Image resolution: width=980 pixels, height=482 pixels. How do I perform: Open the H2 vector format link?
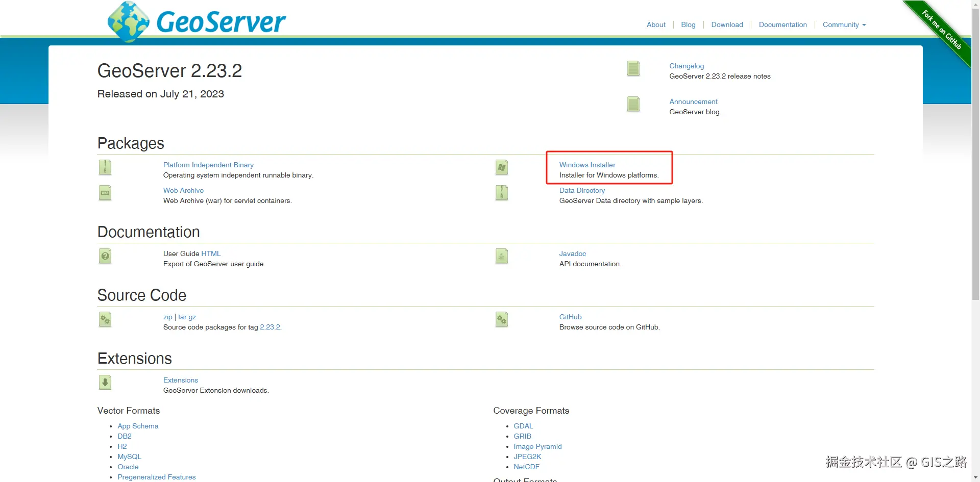(122, 446)
